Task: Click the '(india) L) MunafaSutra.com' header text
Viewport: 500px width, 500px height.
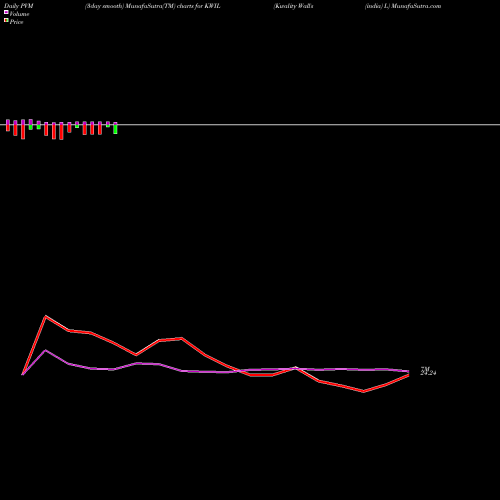Action: pyautogui.click(x=403, y=6)
